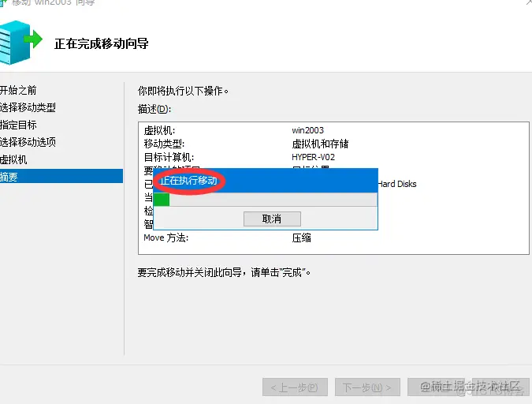
Task: Select 指定目标 wizard step
Action: (18, 125)
